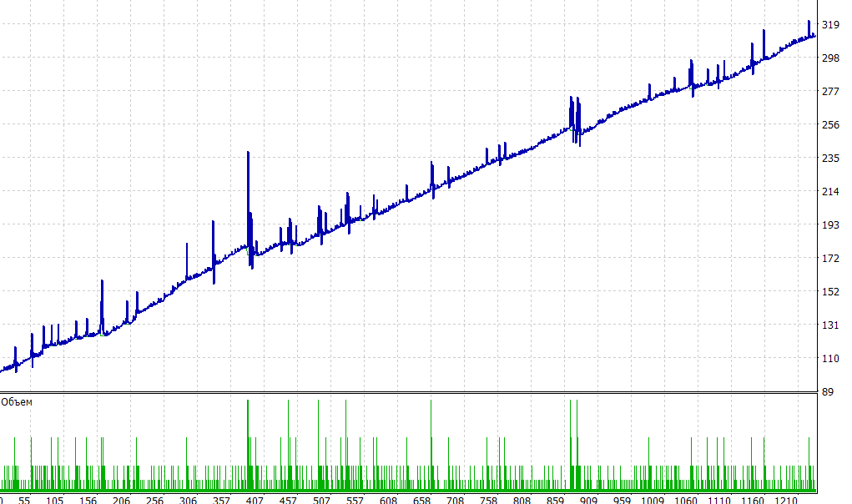852x504 pixels.
Task: Click the 909 label on bottom axis
Action: tap(588, 501)
